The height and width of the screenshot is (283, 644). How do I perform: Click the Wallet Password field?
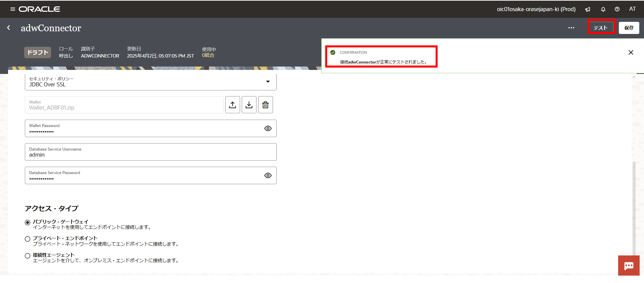[x=151, y=128]
